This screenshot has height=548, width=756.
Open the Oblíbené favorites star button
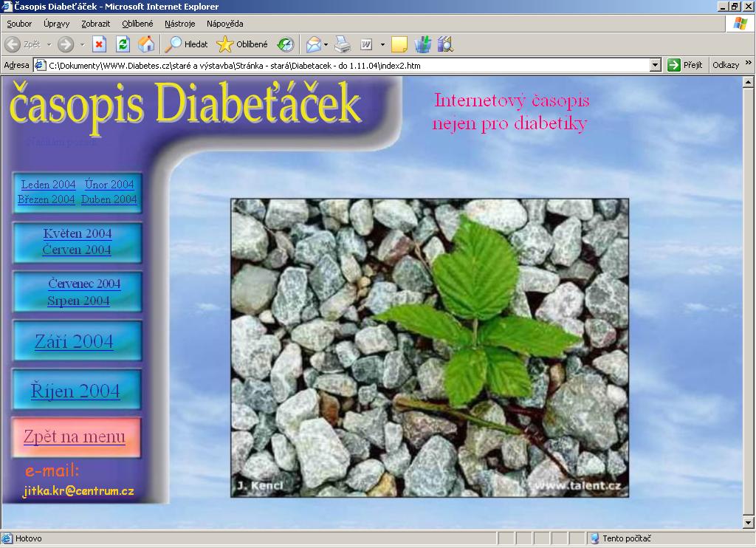click(x=241, y=45)
